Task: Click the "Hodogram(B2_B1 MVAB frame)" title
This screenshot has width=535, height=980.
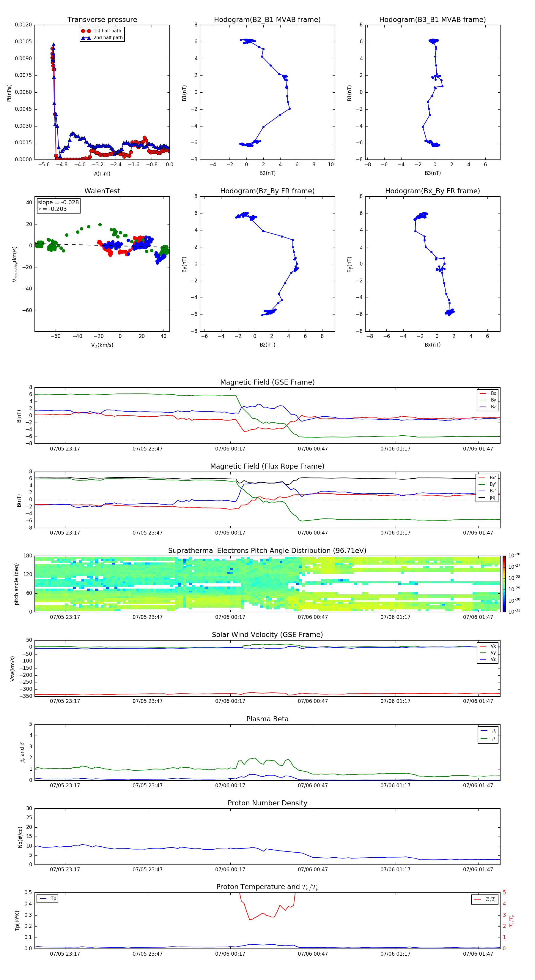Action: coord(267,20)
